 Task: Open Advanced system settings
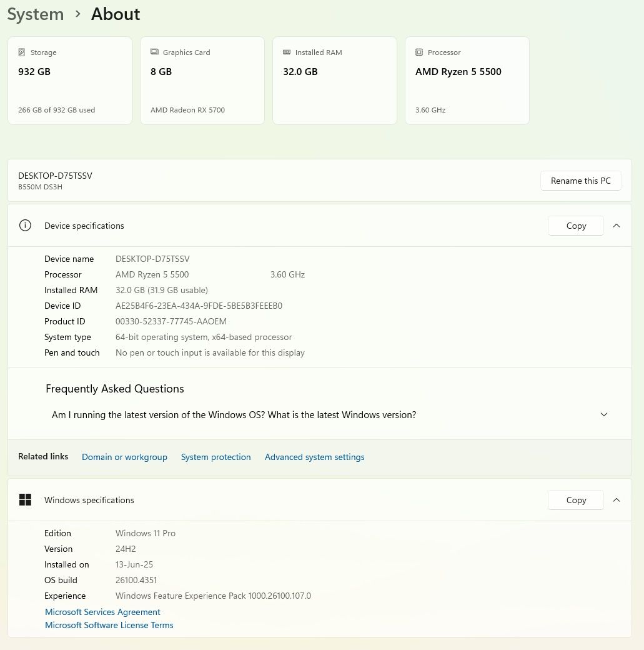(x=315, y=457)
